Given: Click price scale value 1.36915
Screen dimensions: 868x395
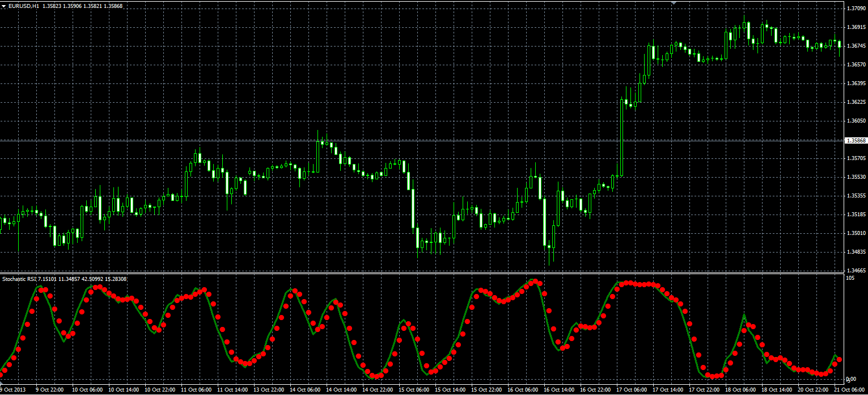Looking at the screenshot, I should coord(856,27).
